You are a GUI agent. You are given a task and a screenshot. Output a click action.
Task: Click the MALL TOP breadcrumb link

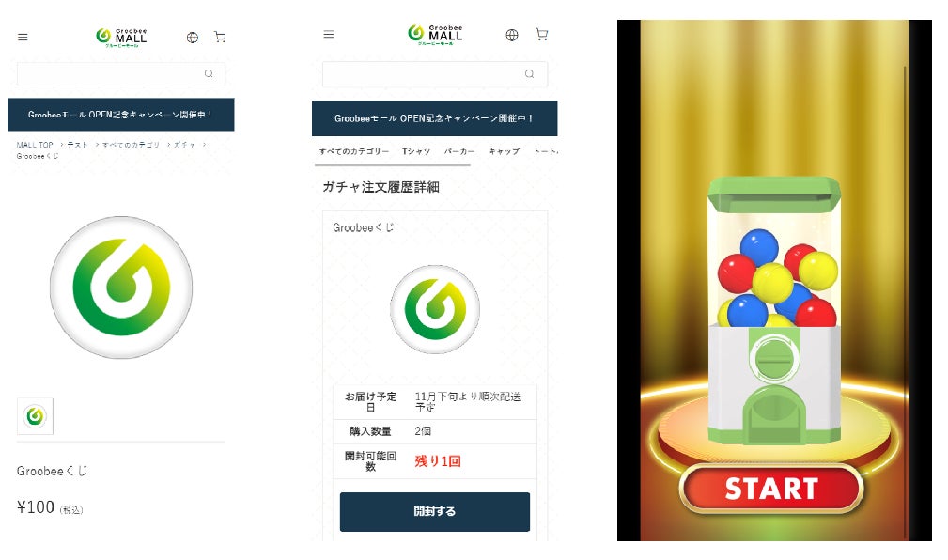[x=35, y=145]
